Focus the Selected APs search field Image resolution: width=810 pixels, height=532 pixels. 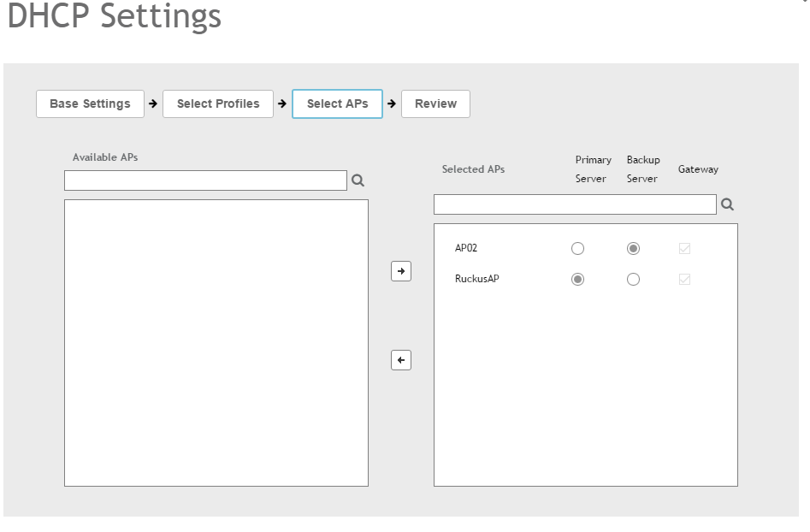(x=575, y=204)
